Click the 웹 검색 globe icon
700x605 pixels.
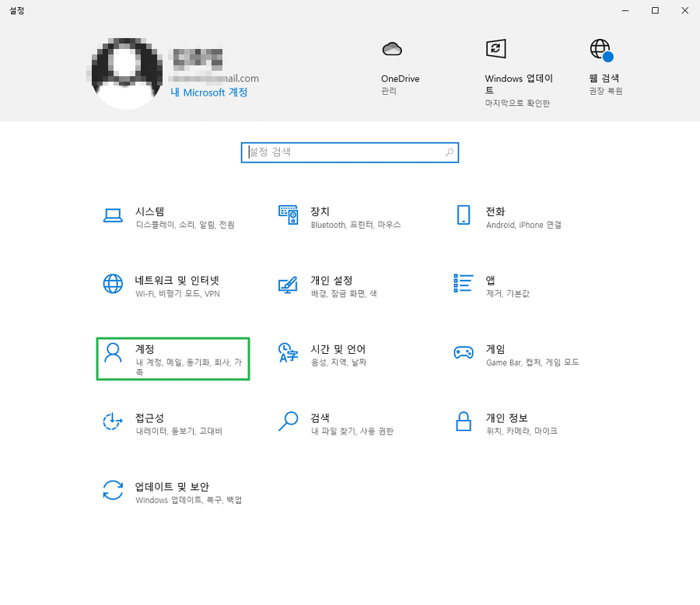(601, 50)
